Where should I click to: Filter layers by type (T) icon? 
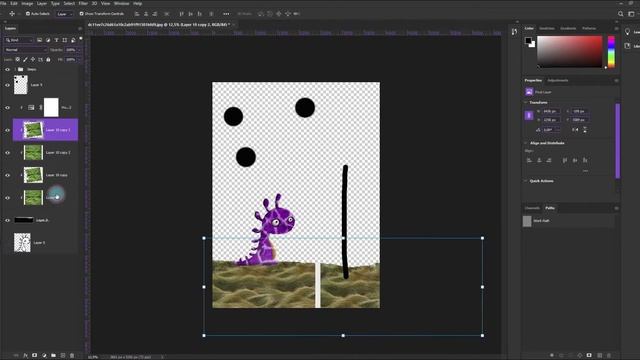coord(56,40)
